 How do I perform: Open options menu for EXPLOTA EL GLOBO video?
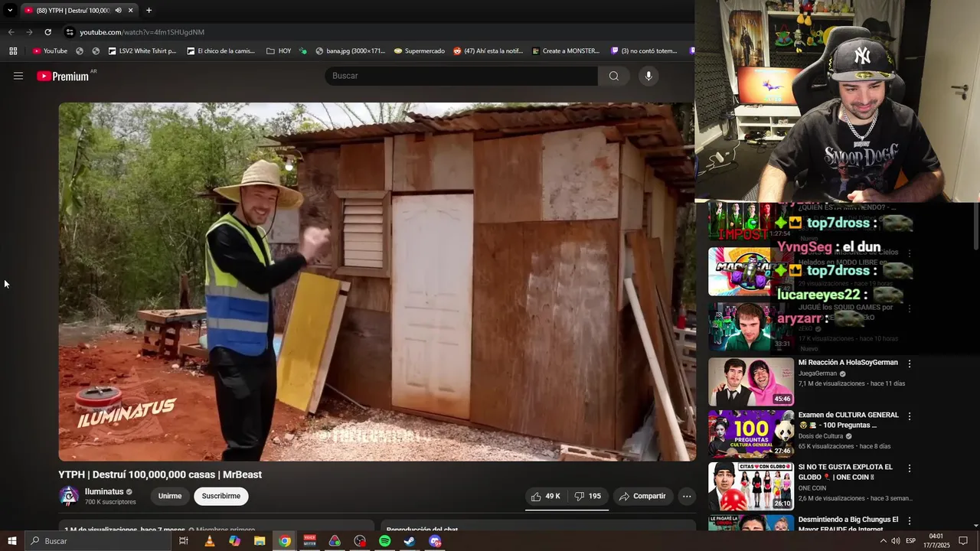click(x=910, y=468)
